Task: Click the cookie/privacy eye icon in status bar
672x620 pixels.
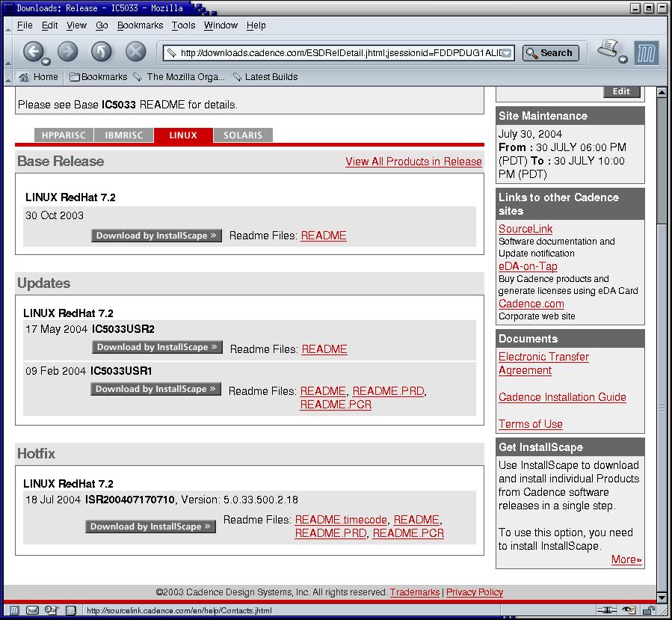Action: click(x=629, y=610)
